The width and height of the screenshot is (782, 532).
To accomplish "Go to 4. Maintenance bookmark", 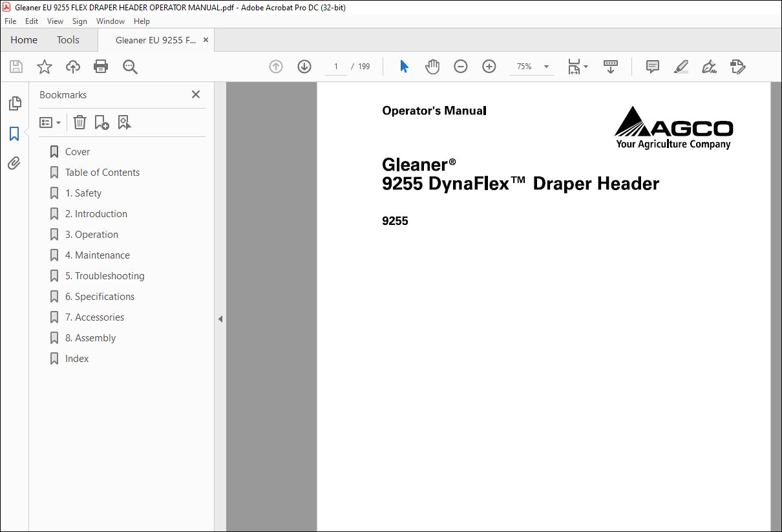I will [97, 255].
